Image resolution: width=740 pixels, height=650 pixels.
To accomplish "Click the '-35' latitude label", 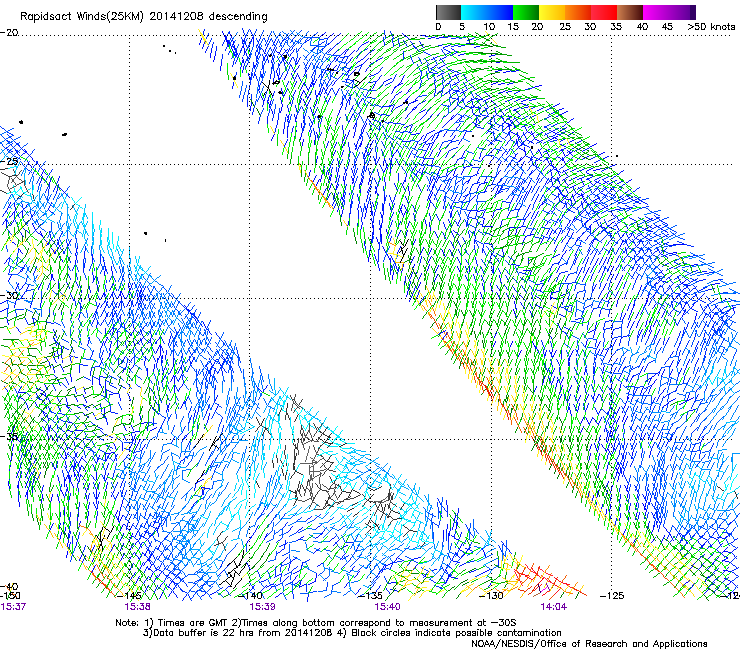I will [9, 436].
